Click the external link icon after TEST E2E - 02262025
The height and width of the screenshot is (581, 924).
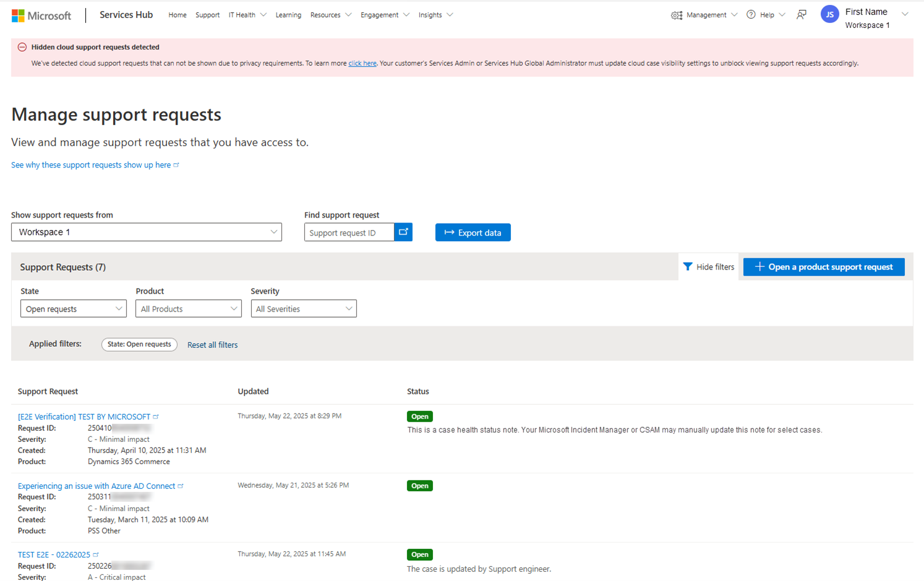[x=96, y=555]
